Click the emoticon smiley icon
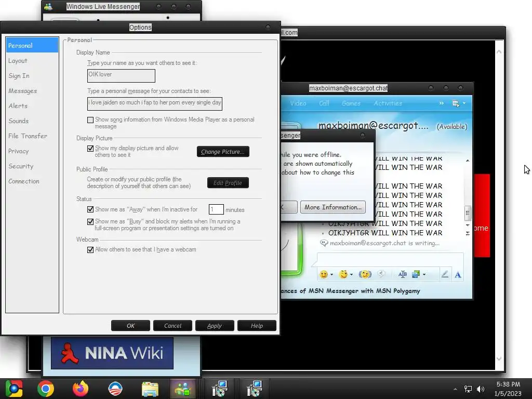 pyautogui.click(x=324, y=274)
